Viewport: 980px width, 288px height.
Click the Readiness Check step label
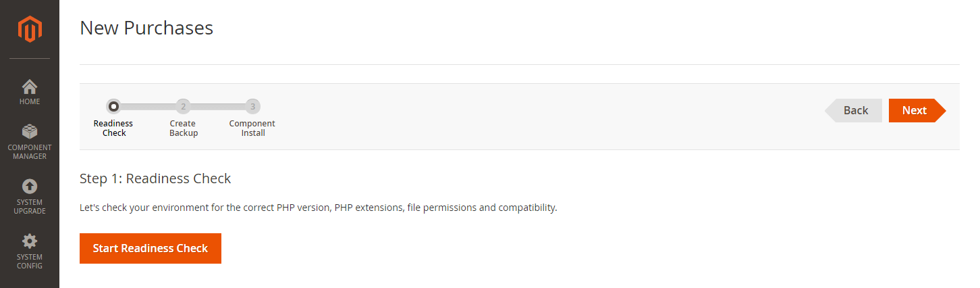pos(113,128)
